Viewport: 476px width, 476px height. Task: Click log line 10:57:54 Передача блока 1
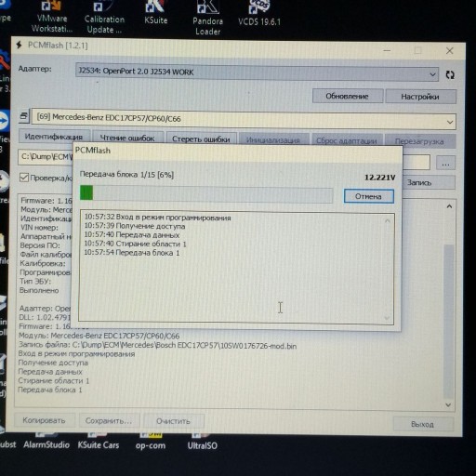click(132, 253)
